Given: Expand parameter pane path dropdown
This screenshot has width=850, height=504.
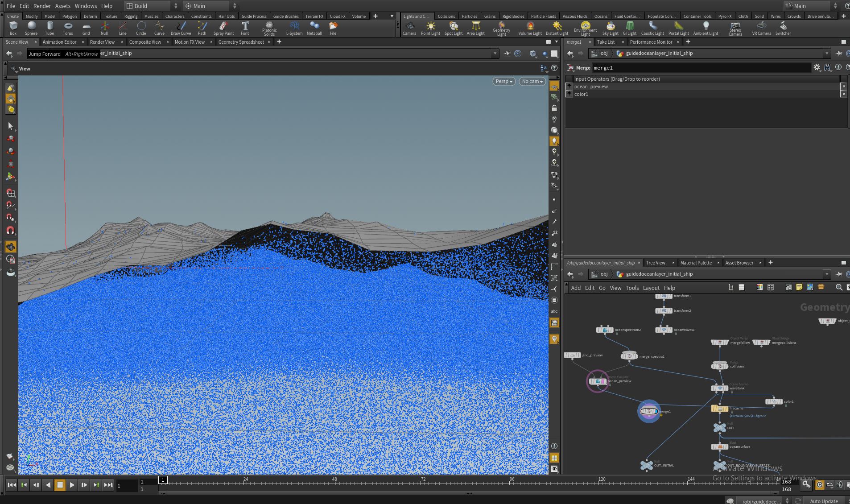Looking at the screenshot, I should point(827,54).
